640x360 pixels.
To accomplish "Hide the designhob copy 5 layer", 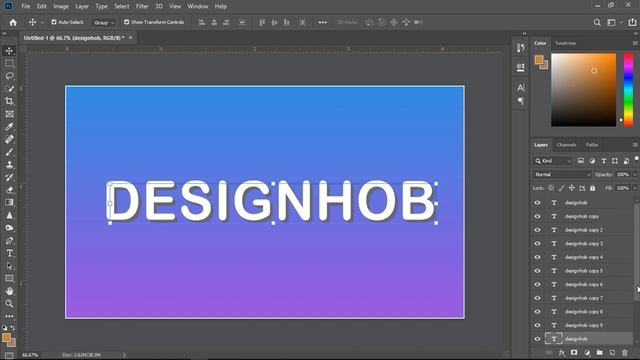I will point(538,271).
